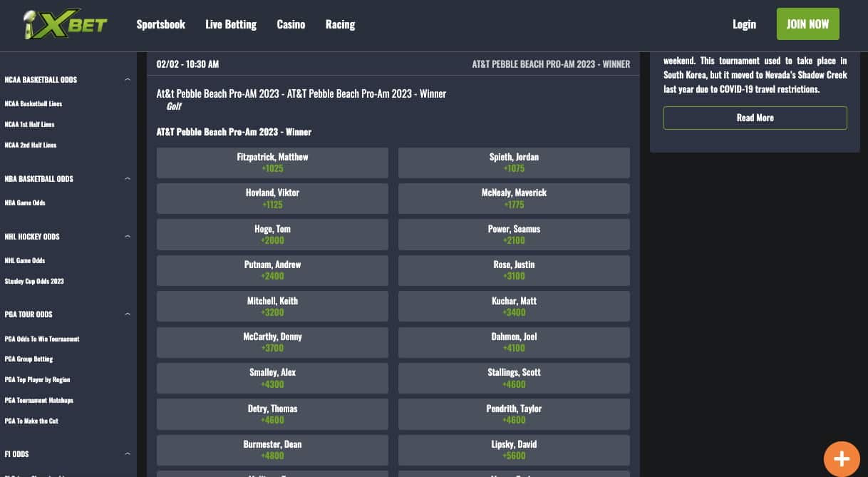Open NCAA 2nd Half Lines
868x477 pixels.
31,145
